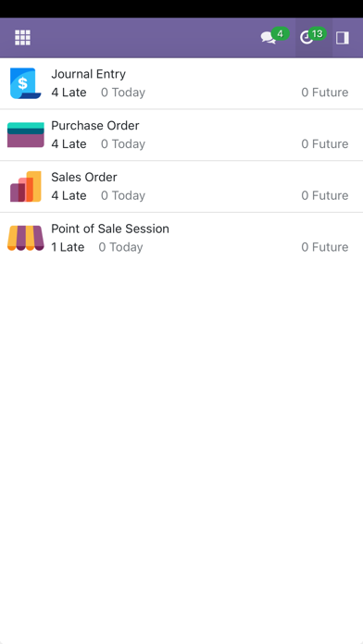The image size is (363, 644).
Task: Open Sales Order activities
Action: pyautogui.click(x=181, y=187)
